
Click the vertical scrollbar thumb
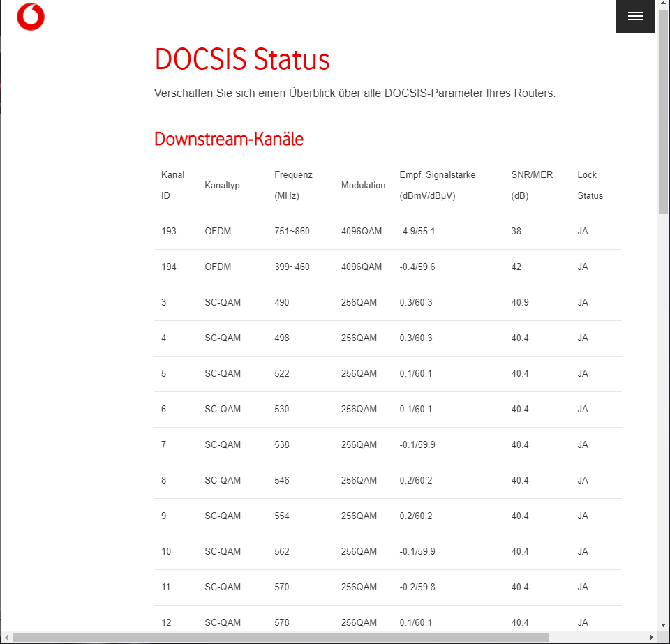point(663,111)
